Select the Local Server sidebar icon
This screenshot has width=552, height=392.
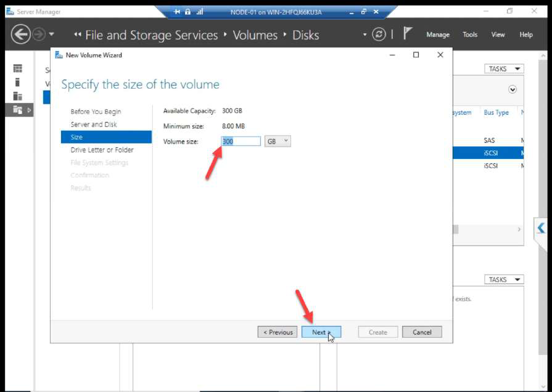18,82
